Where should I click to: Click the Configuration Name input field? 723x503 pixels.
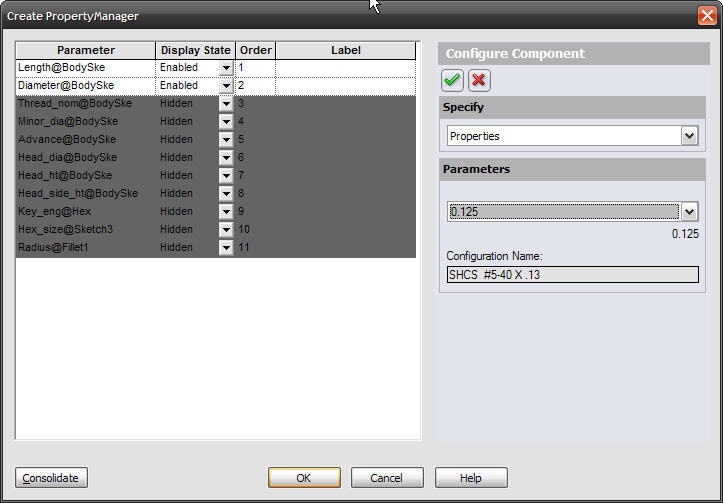click(x=573, y=275)
